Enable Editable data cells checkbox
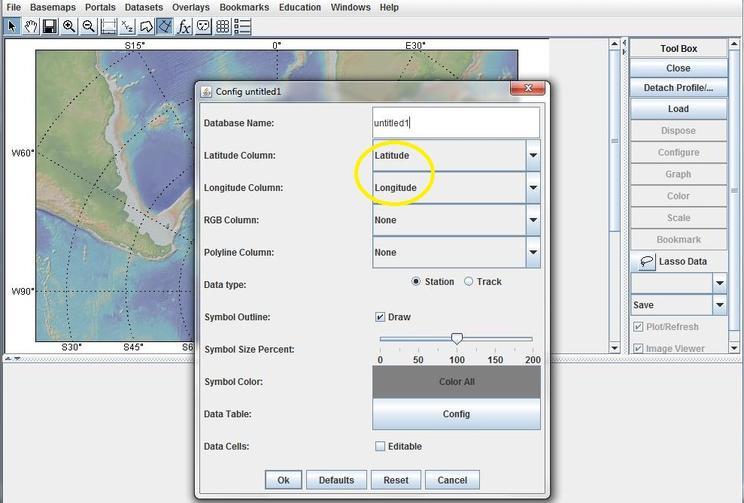Image resolution: width=744 pixels, height=503 pixels. pyautogui.click(x=380, y=446)
